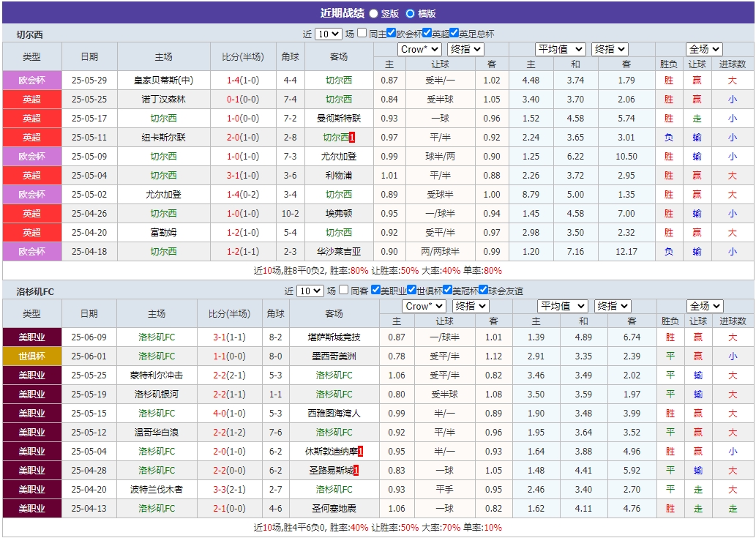Uncheck the 英足总杯 filter checkbox
The image size is (756, 538).
455,33
